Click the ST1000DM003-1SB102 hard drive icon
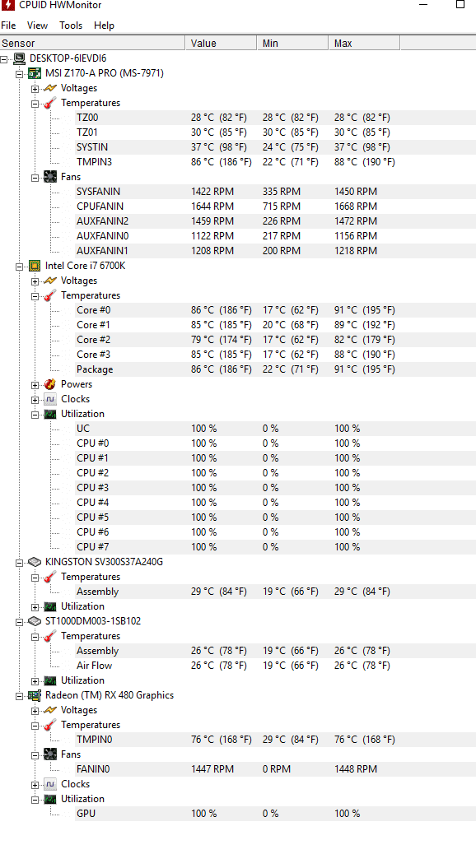This screenshot has width=476, height=868. coord(35,621)
